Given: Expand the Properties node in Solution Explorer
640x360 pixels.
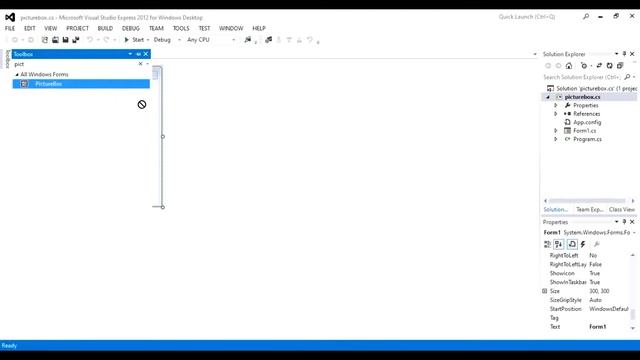Looking at the screenshot, I should (556, 105).
